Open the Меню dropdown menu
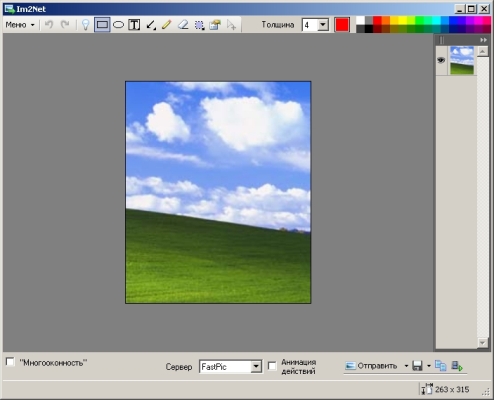 20,25
